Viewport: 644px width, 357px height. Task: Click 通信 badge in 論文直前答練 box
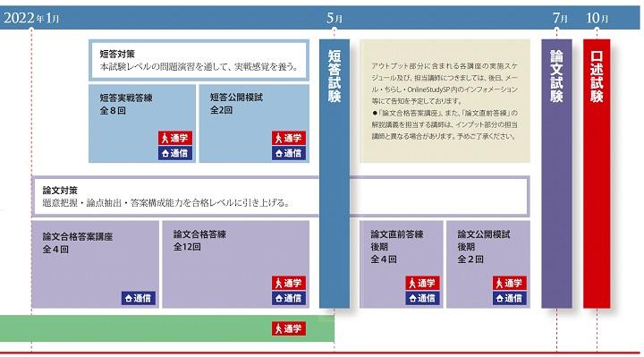pyautogui.click(x=422, y=298)
